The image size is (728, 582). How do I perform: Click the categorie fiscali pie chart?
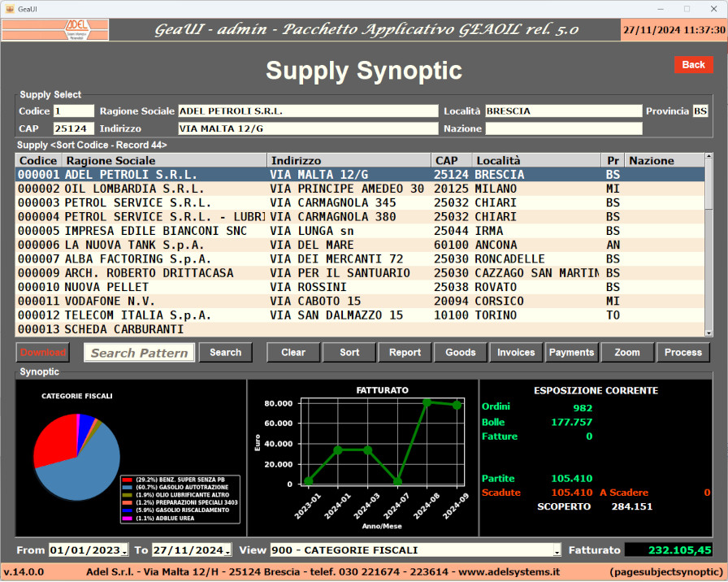(x=76, y=458)
